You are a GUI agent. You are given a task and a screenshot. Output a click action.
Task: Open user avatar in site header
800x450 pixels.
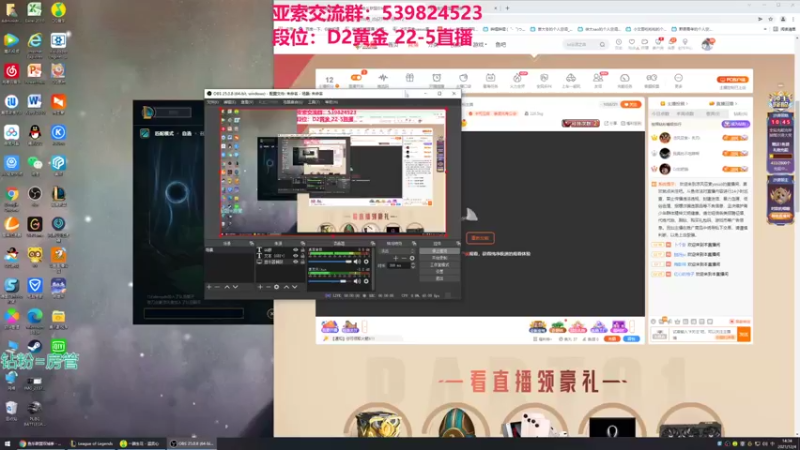707,44
